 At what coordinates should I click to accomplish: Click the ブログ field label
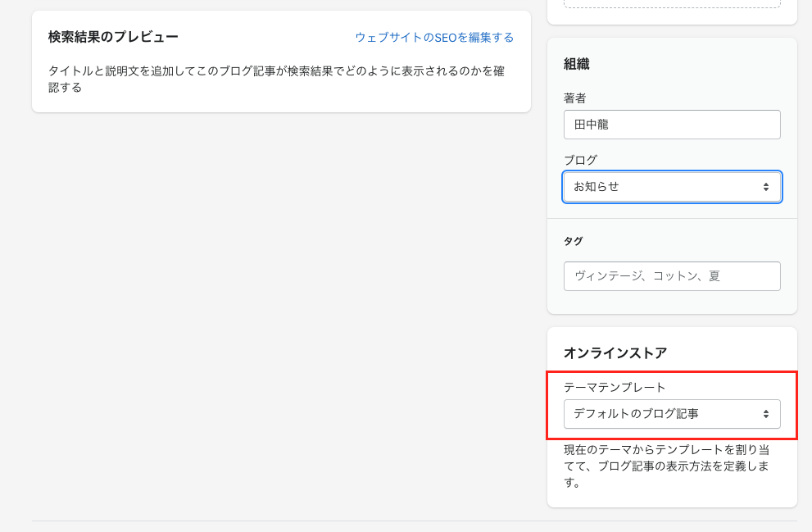point(580,160)
